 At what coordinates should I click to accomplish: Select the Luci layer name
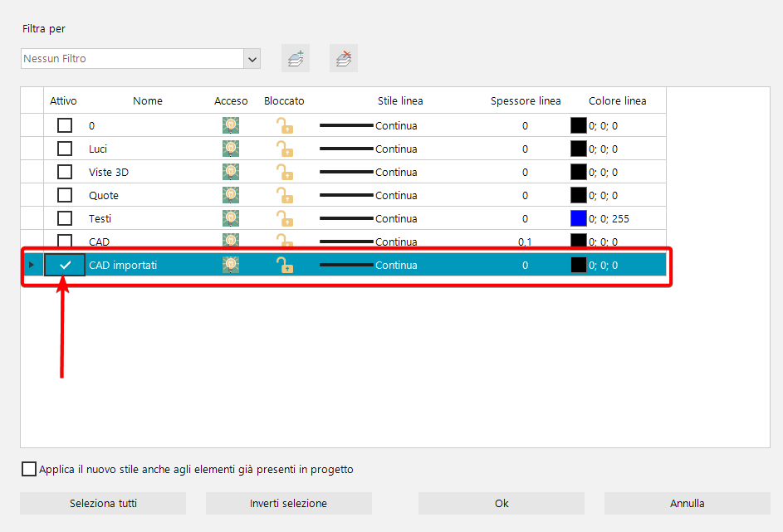point(98,149)
